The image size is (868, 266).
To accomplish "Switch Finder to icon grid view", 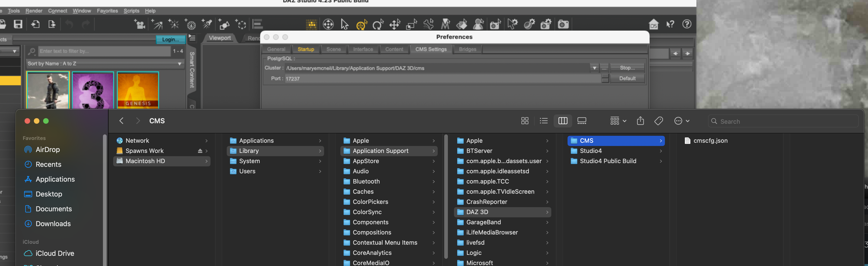I will point(525,121).
